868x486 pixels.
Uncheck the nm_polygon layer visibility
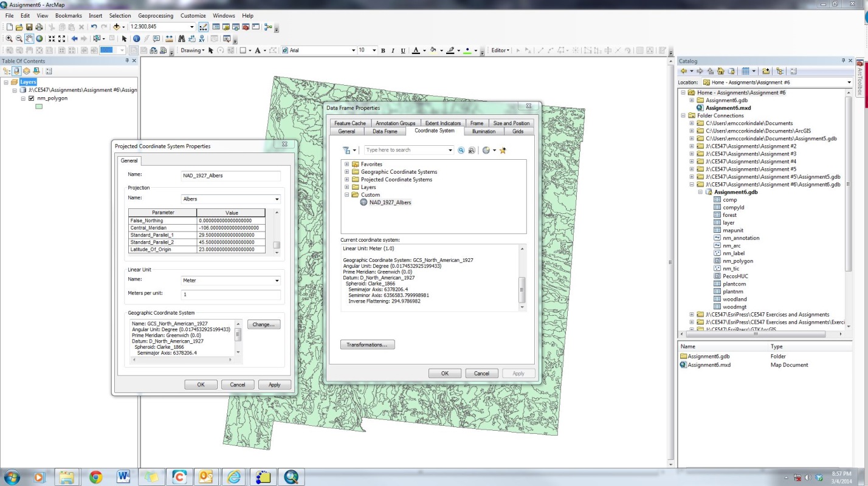(x=31, y=98)
